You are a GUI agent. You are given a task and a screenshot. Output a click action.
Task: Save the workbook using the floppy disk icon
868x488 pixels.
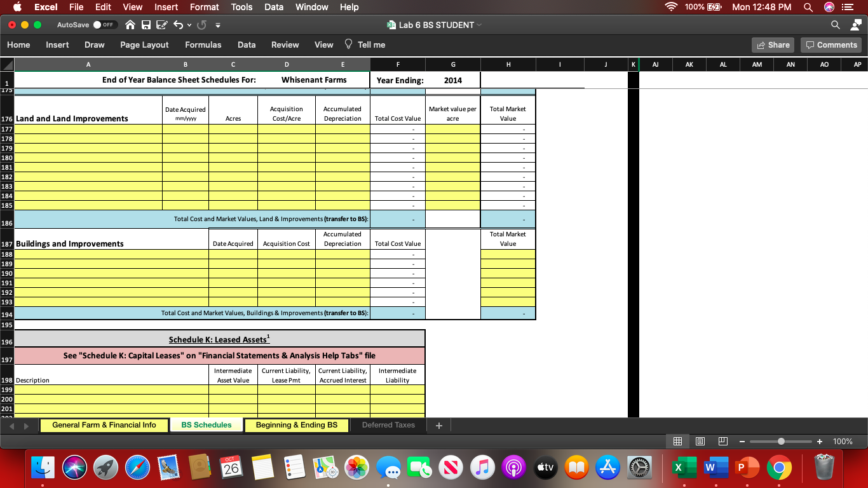coord(146,25)
